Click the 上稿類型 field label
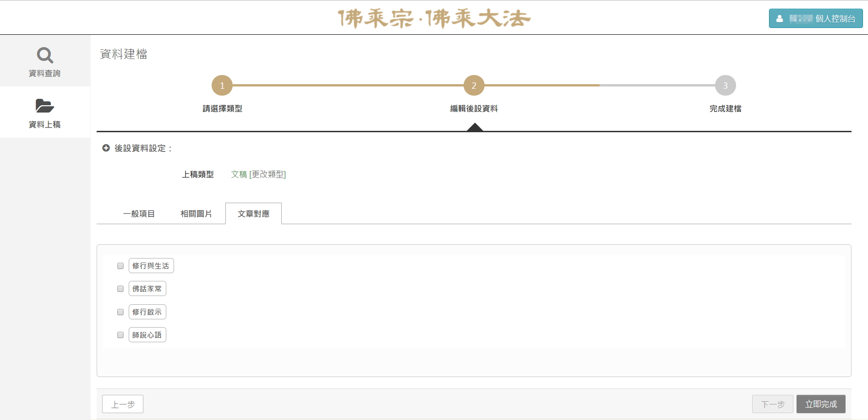Screen dimensions: 868x420 click(x=198, y=174)
